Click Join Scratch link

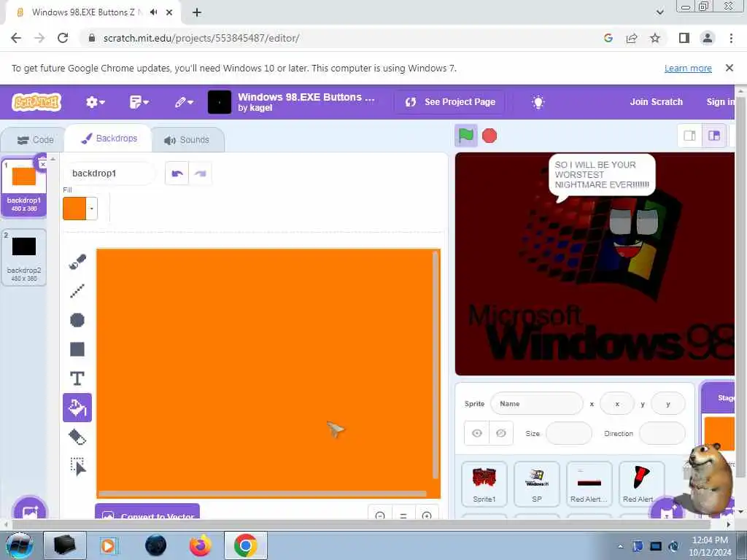[x=656, y=102]
